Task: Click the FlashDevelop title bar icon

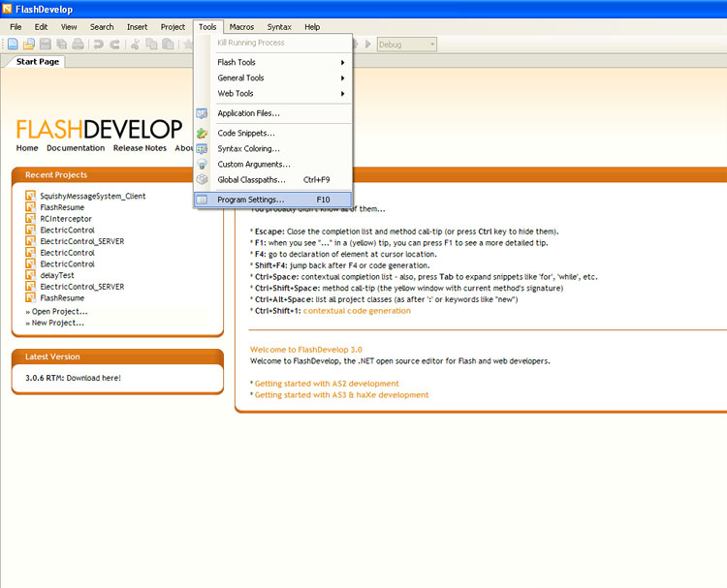Action: pos(7,9)
